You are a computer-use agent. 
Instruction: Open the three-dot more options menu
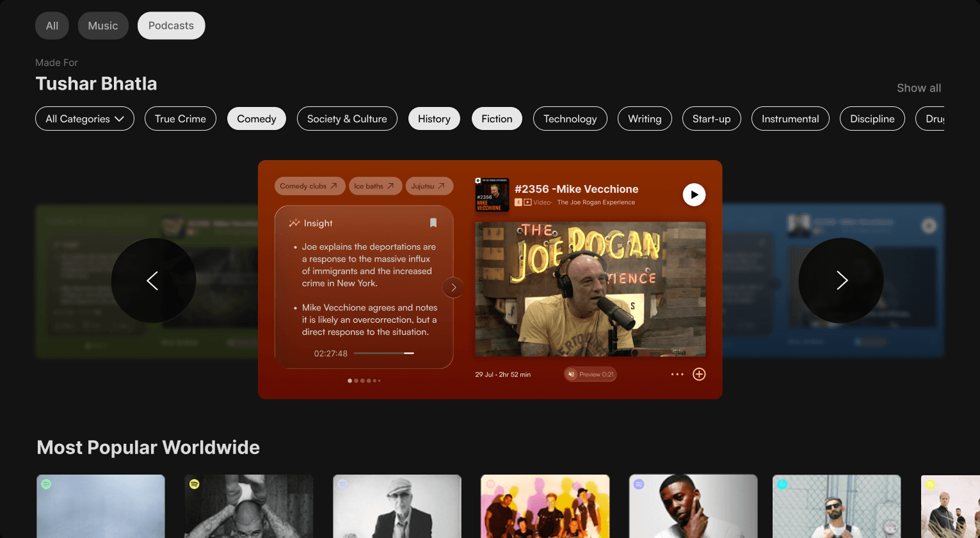pos(677,374)
